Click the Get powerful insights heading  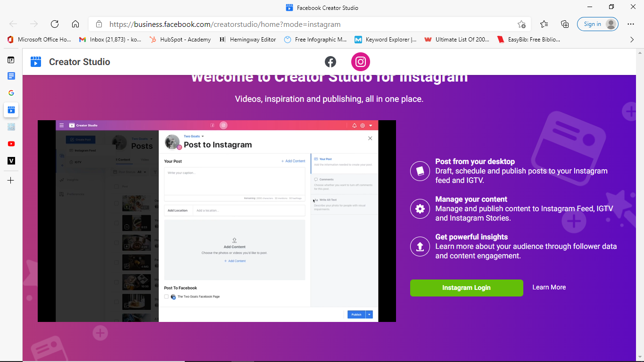[x=471, y=237]
